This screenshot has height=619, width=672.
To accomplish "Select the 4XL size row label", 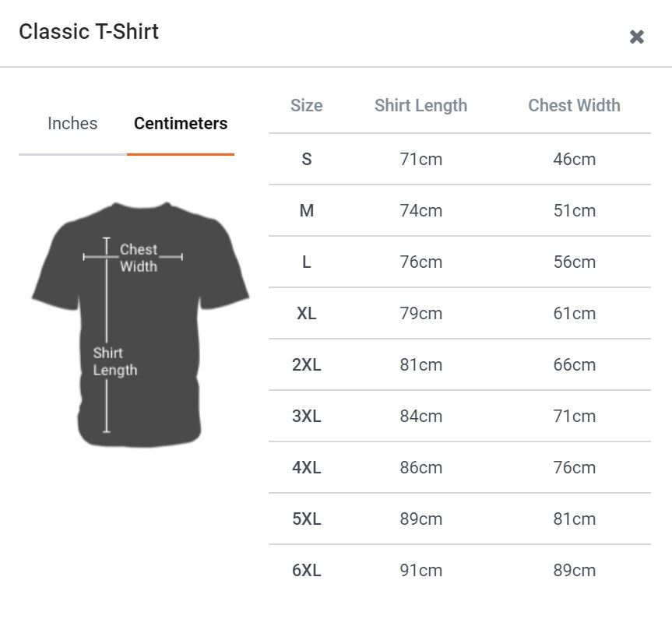I will point(306,468).
